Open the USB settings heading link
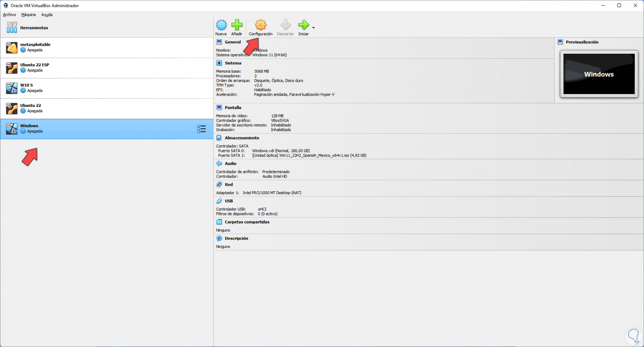 tap(229, 201)
